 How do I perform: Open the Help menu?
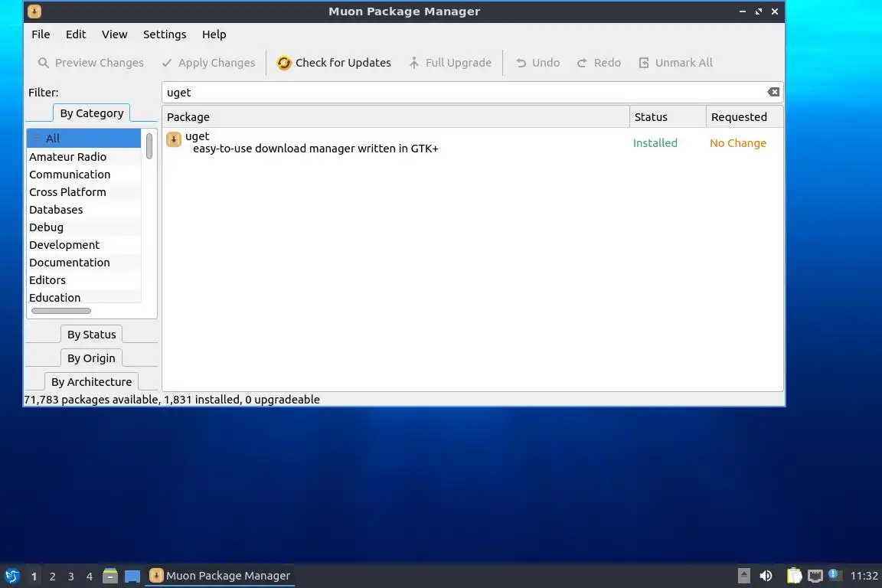tap(214, 34)
